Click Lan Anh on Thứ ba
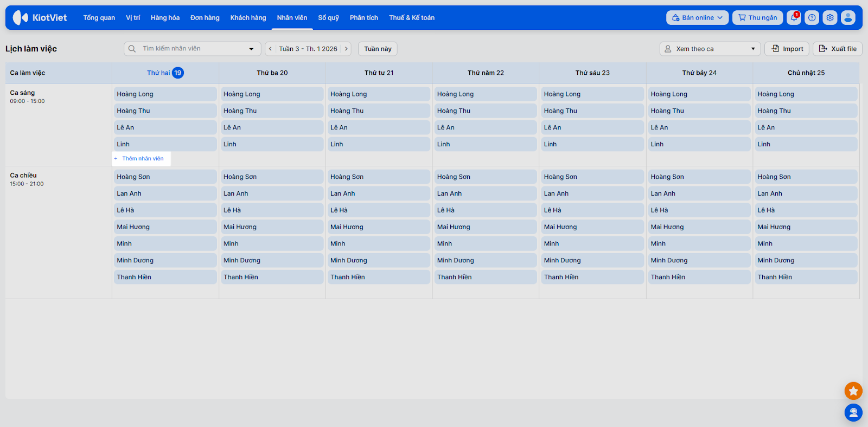This screenshot has width=868, height=427. [x=272, y=194]
